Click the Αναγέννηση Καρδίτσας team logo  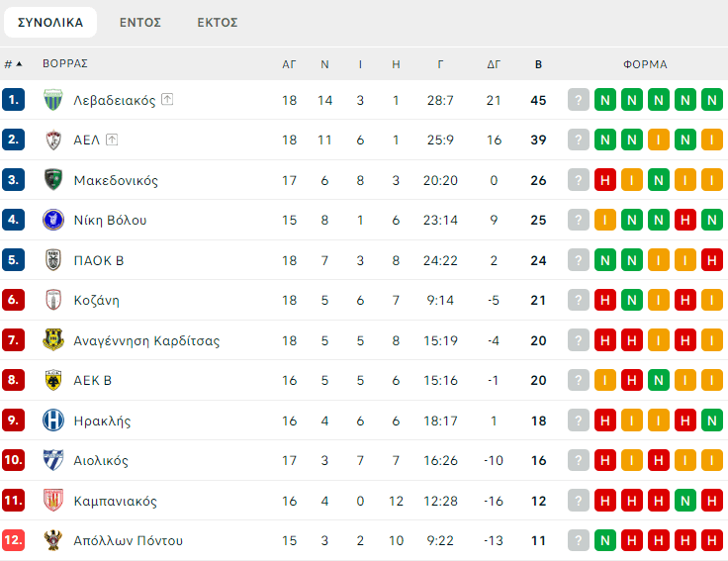tap(53, 340)
